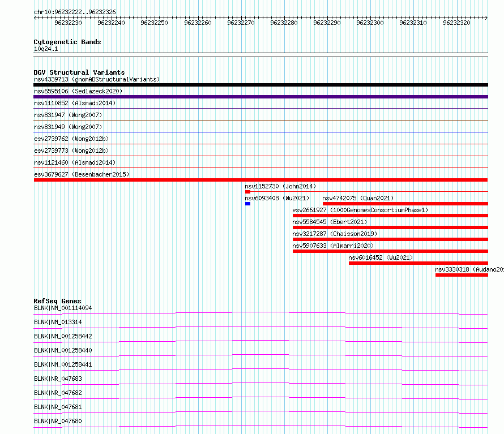Open variant nsv4742075 (Quan2021)

point(358,198)
